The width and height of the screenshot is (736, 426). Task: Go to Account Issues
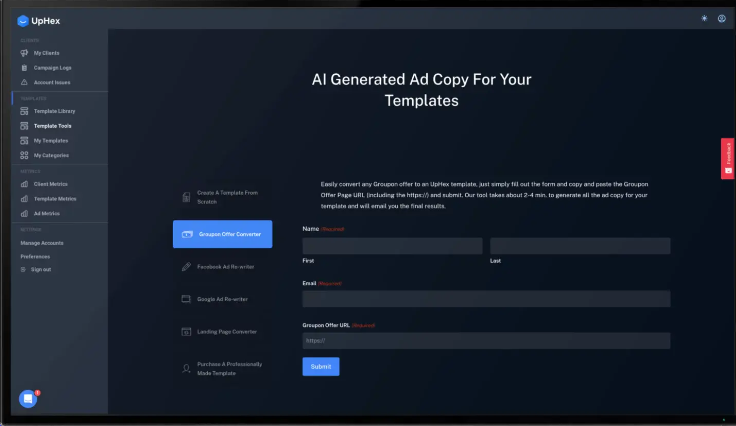52,82
